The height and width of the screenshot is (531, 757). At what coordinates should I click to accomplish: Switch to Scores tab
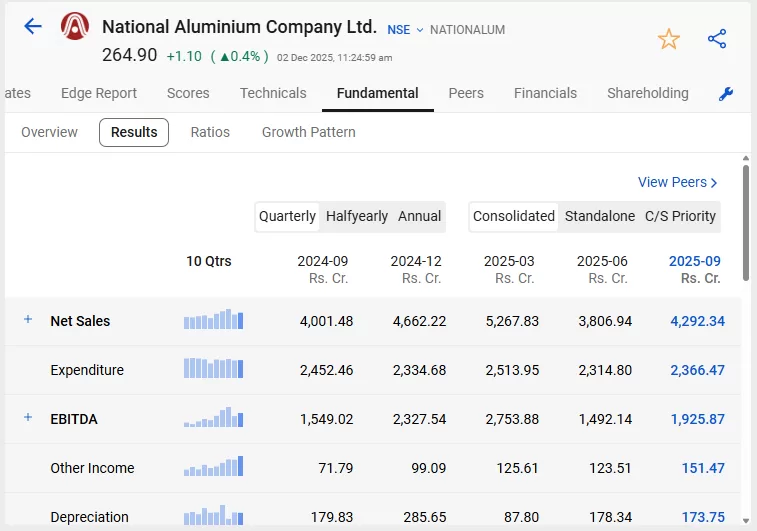188,93
